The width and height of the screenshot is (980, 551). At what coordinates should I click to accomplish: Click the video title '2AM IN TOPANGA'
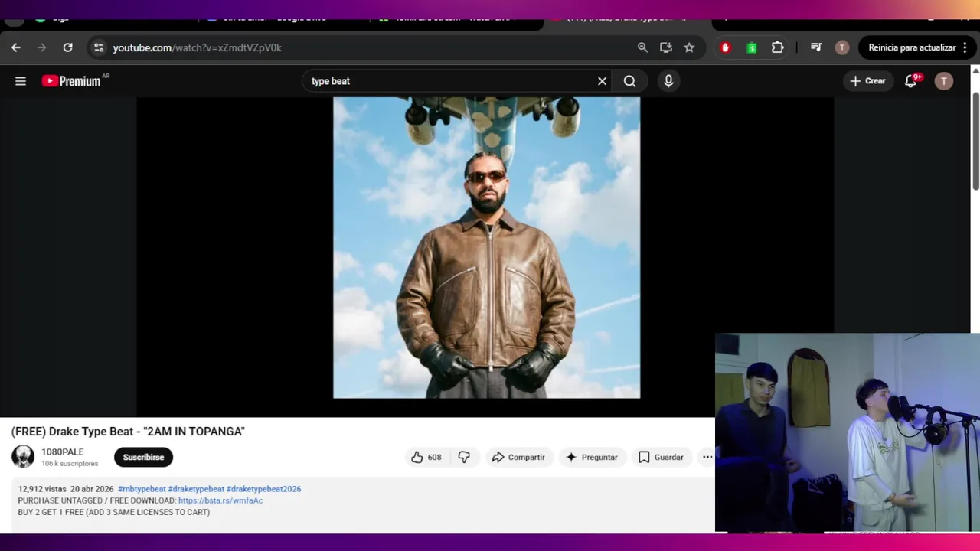coord(128,432)
